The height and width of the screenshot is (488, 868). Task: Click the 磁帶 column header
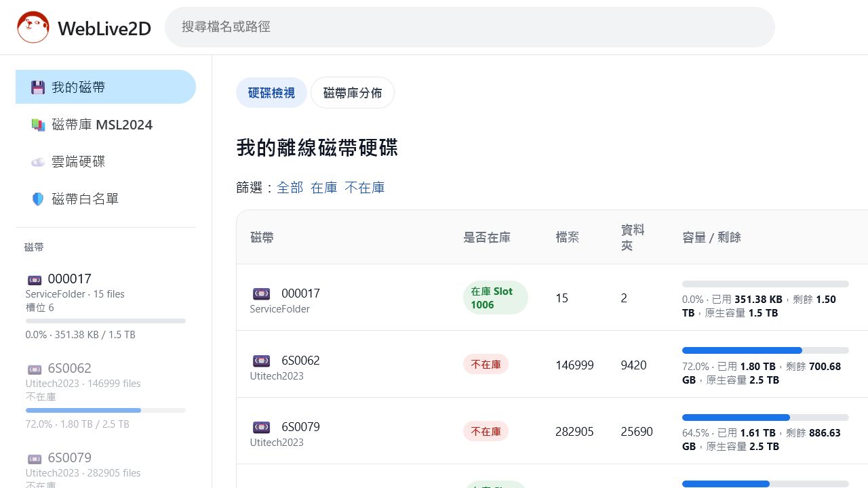[262, 237]
